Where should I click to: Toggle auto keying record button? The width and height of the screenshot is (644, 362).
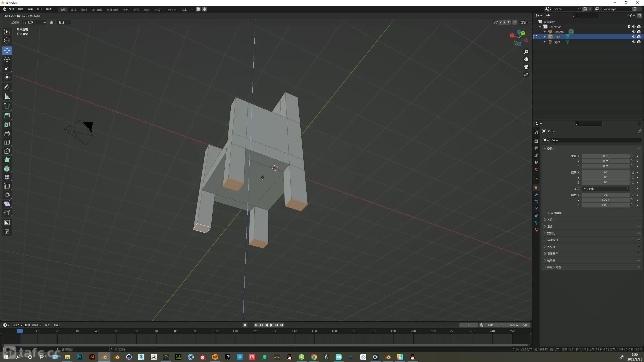(x=245, y=325)
